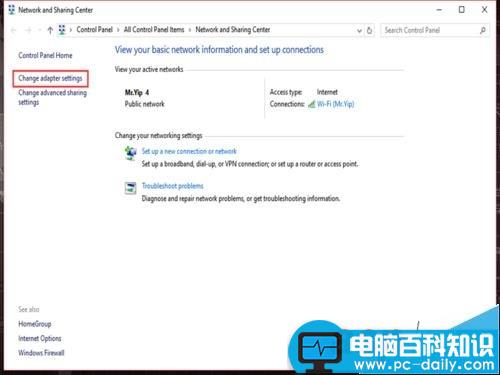Image resolution: width=500 pixels, height=375 pixels.
Task: Click the Set up a new connection icon
Action: point(130,153)
